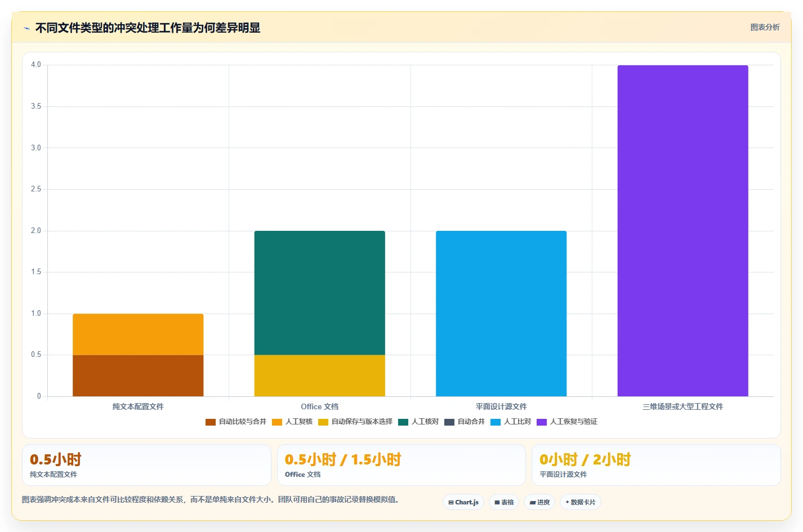Click the orange 人工复核 legend swatch

(x=277, y=422)
